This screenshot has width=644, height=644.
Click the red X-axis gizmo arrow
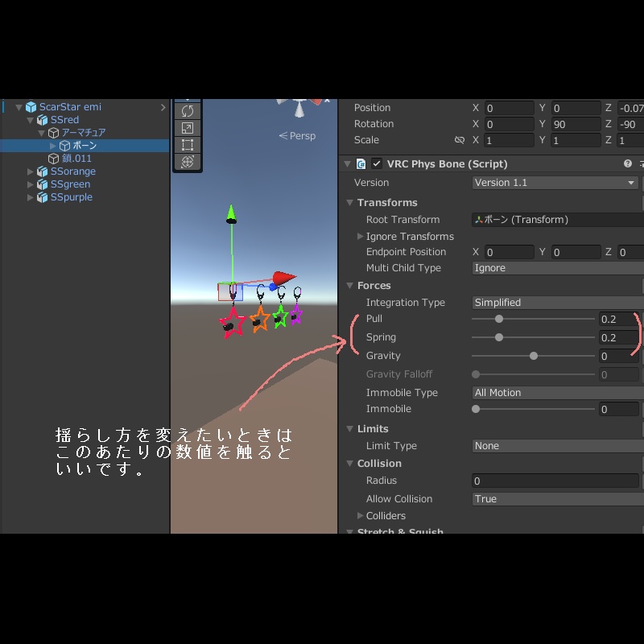(284, 278)
